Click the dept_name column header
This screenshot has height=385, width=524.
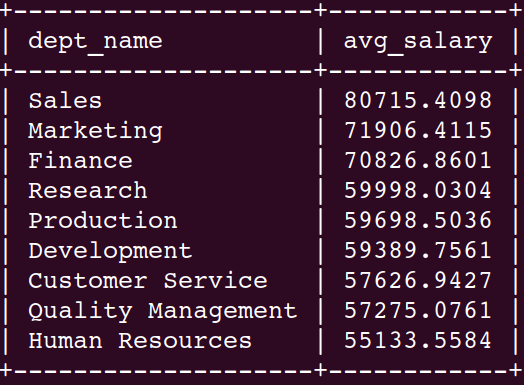point(96,42)
